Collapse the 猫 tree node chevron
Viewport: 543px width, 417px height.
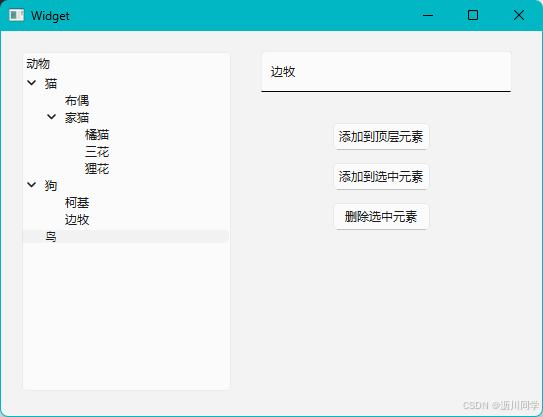[x=32, y=83]
